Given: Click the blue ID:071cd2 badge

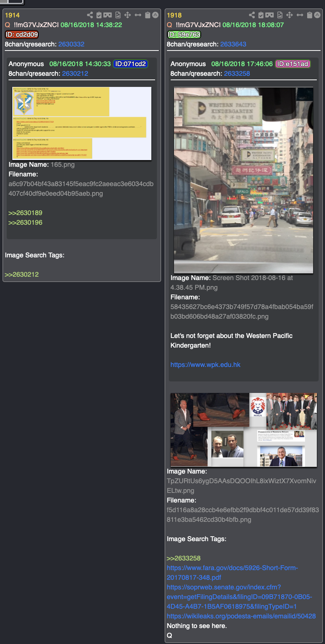Looking at the screenshot, I should [131, 64].
